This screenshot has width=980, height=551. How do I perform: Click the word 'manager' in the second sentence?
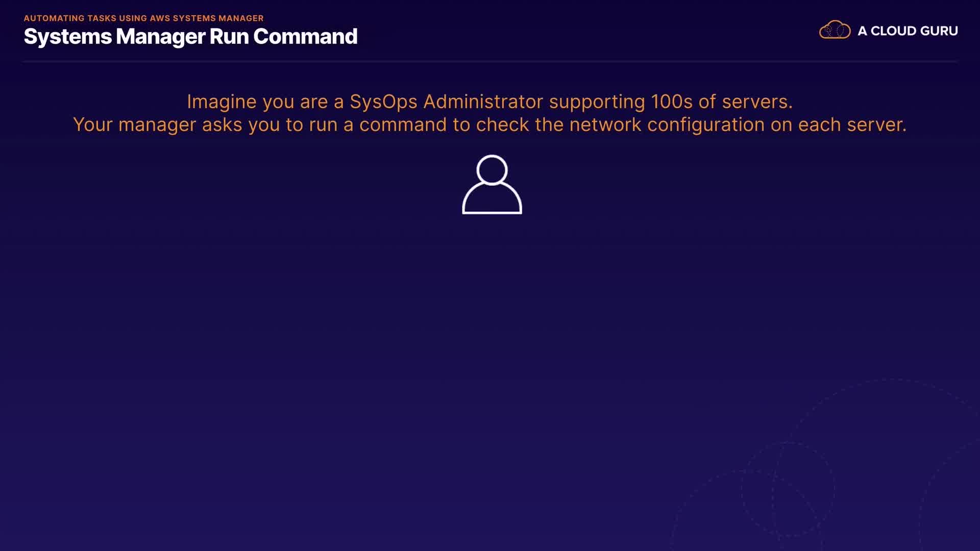pyautogui.click(x=157, y=125)
